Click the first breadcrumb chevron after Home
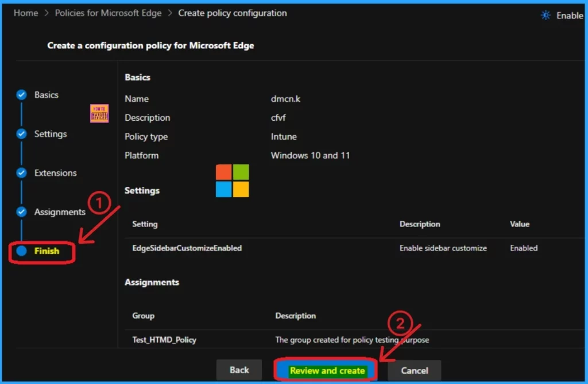This screenshot has height=384, width=588. click(47, 13)
